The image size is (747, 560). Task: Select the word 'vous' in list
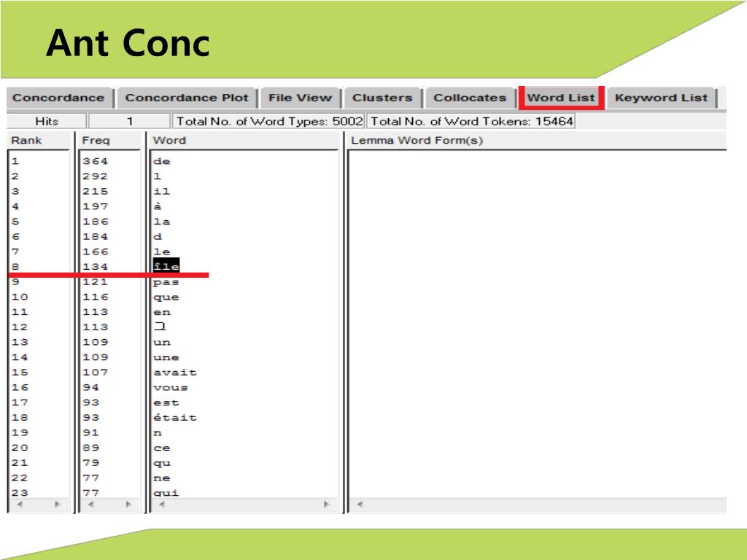171,388
